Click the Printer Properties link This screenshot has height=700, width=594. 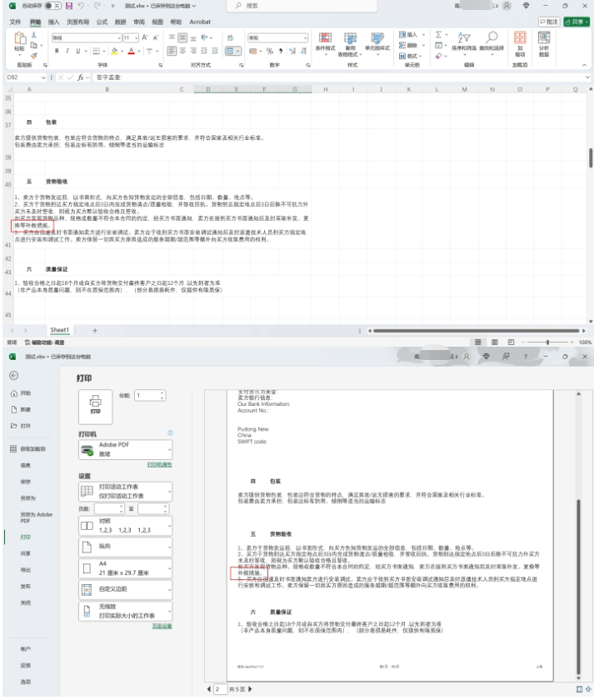point(160,465)
